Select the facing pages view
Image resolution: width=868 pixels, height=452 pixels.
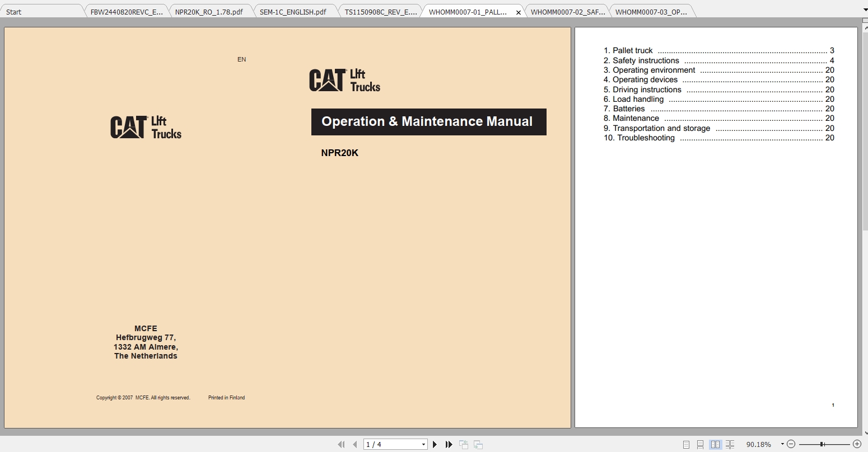(715, 445)
